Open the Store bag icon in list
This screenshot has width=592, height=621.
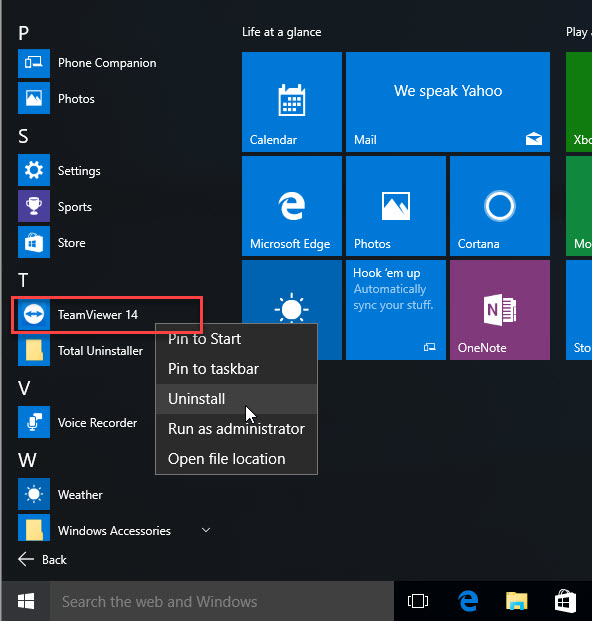click(34, 242)
